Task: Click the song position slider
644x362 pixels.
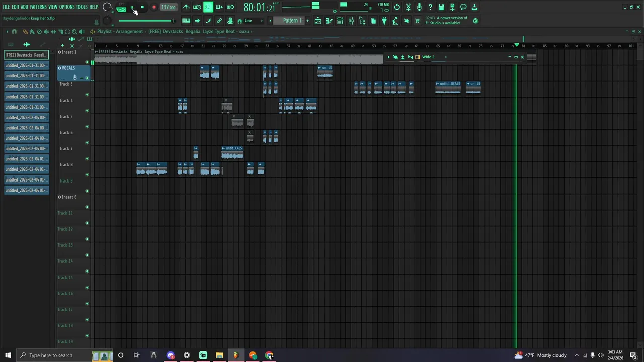Action: pyautogui.click(x=147, y=21)
